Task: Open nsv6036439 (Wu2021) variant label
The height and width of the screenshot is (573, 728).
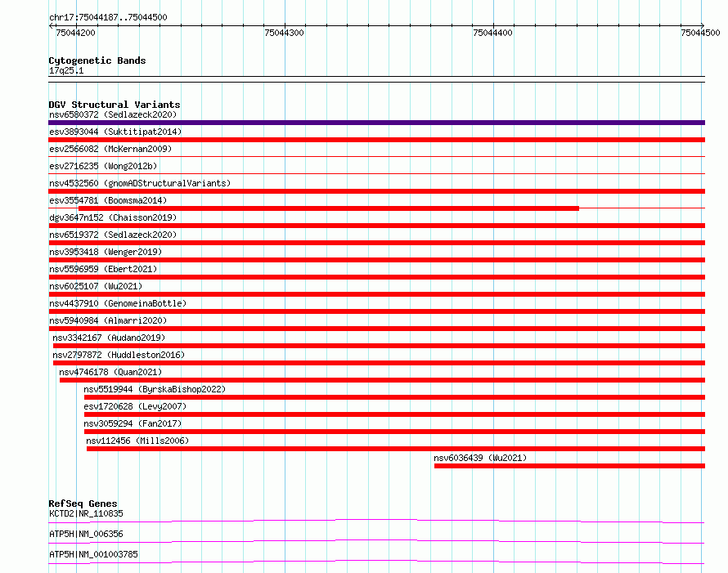Action: (x=480, y=458)
